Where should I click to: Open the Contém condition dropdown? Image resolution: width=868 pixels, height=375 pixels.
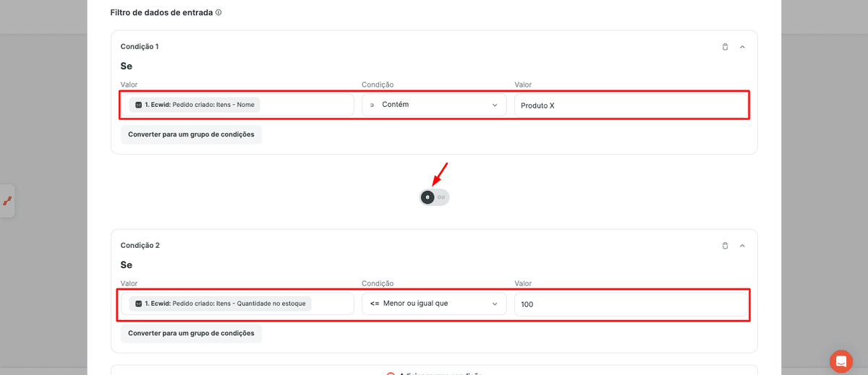[434, 105]
